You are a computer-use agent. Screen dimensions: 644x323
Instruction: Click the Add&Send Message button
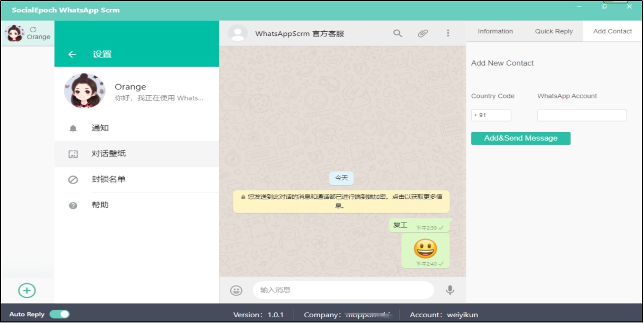[x=521, y=139]
